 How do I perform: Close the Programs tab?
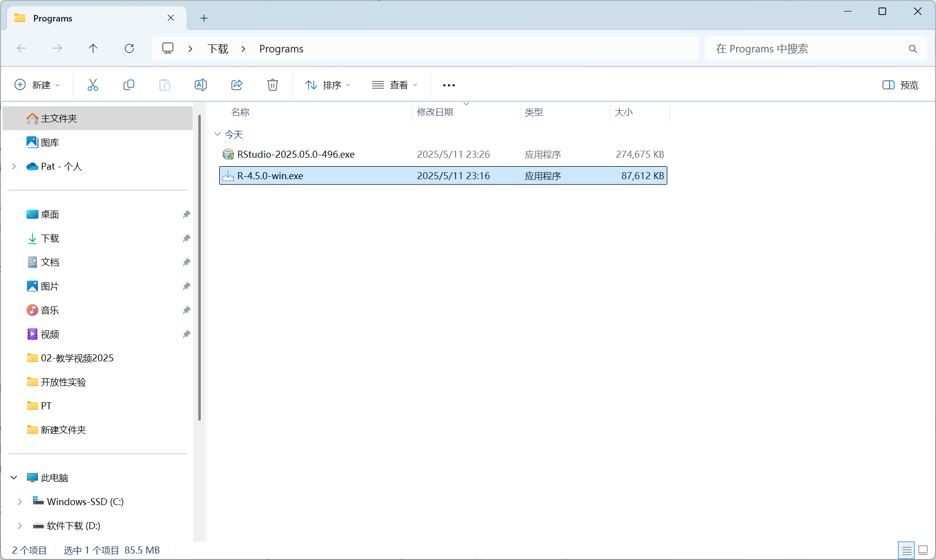[x=171, y=18]
